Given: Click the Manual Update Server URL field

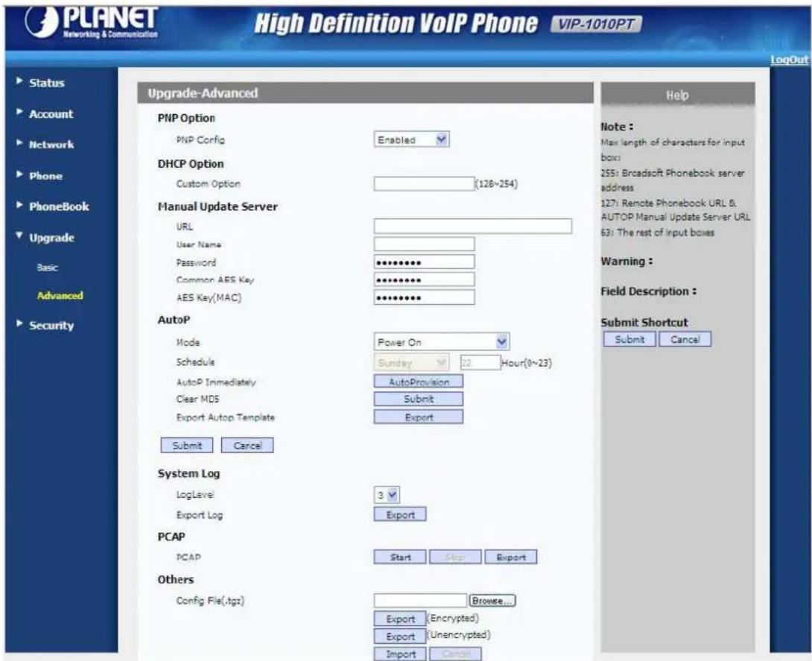Looking at the screenshot, I should pyautogui.click(x=473, y=226).
